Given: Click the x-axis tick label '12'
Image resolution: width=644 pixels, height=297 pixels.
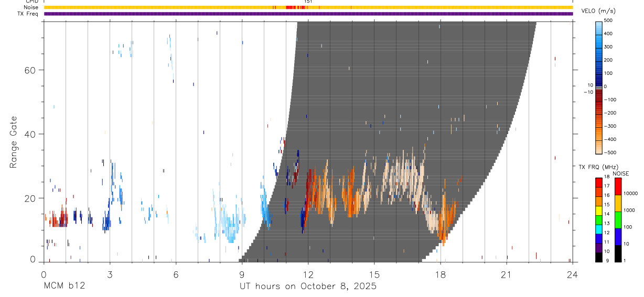Looking at the screenshot, I should click(308, 274).
